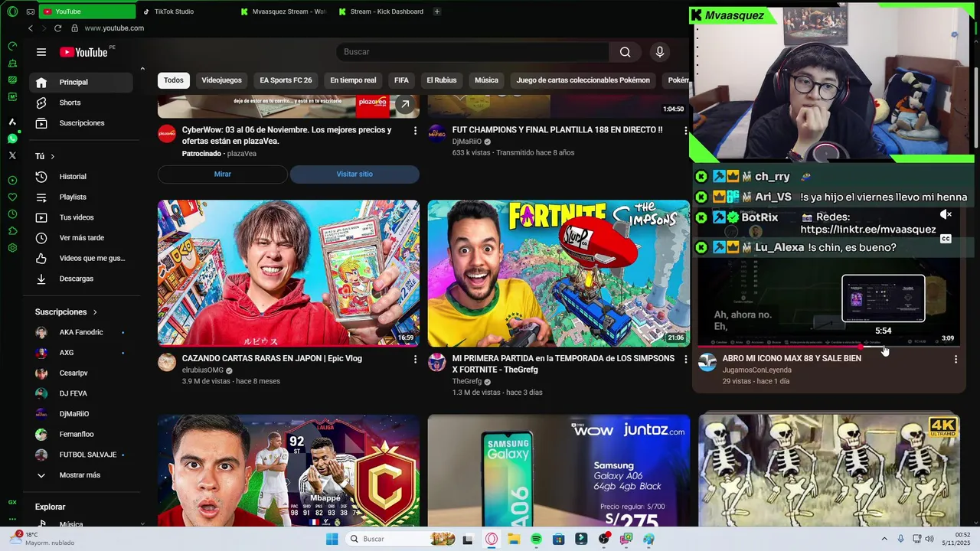The width and height of the screenshot is (980, 551).
Task: Open the Fortnite Simpsons video thumbnail
Action: [559, 273]
